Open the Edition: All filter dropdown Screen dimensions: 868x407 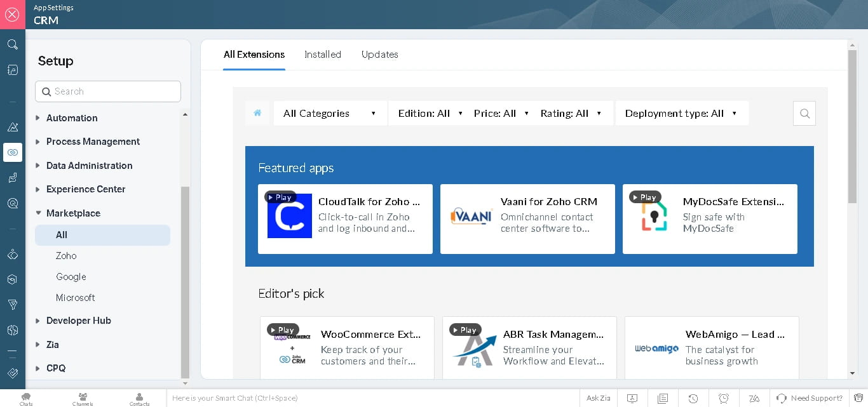(x=430, y=114)
